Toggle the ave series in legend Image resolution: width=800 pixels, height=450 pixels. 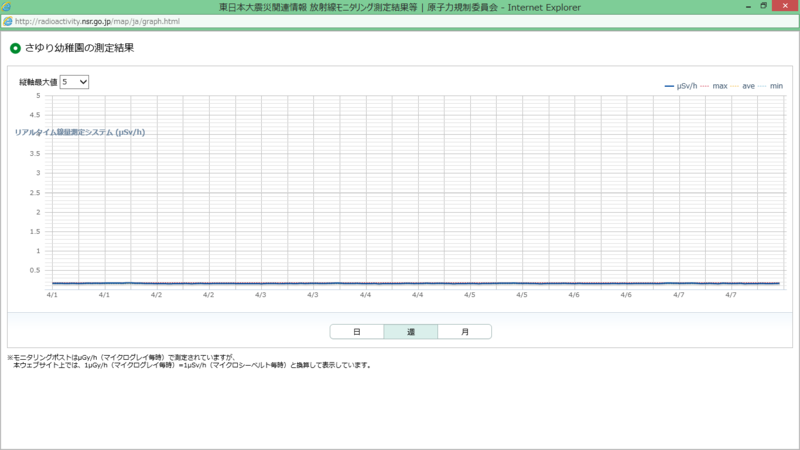pyautogui.click(x=743, y=86)
